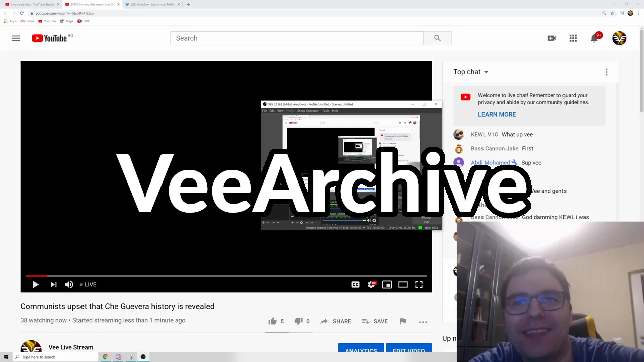644x362 pixels.
Task: Open the notifications bell
Action: pos(595,38)
